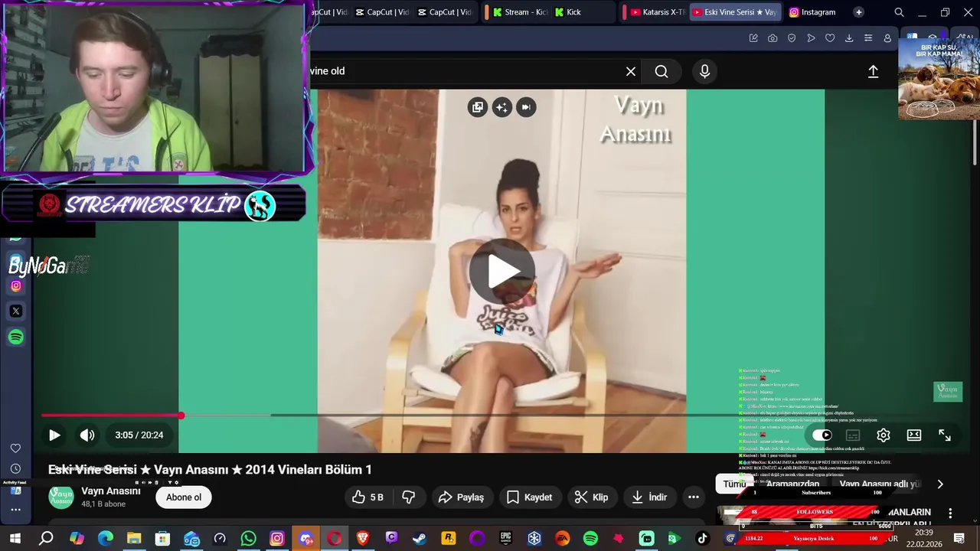Screen dimensions: 980x551
Task: Create a clip with the Klip button
Action: (x=591, y=497)
